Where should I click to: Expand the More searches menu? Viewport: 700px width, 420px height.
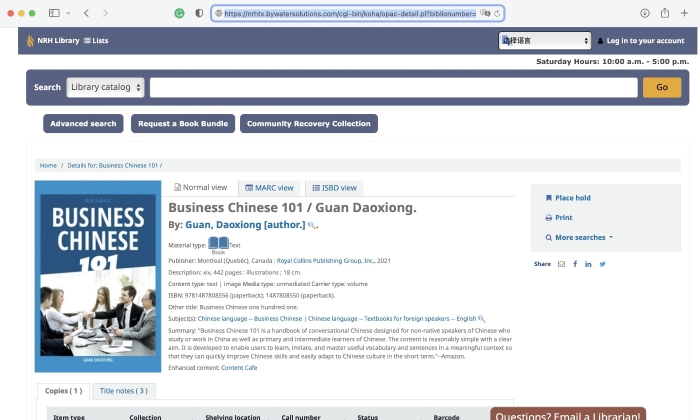tap(579, 237)
